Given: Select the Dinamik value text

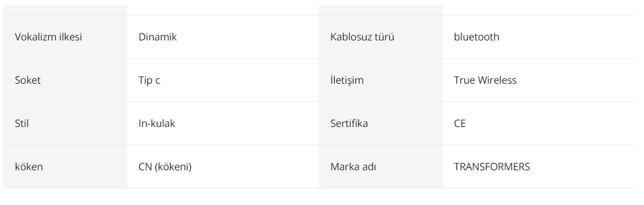Looking at the screenshot, I should tap(157, 37).
